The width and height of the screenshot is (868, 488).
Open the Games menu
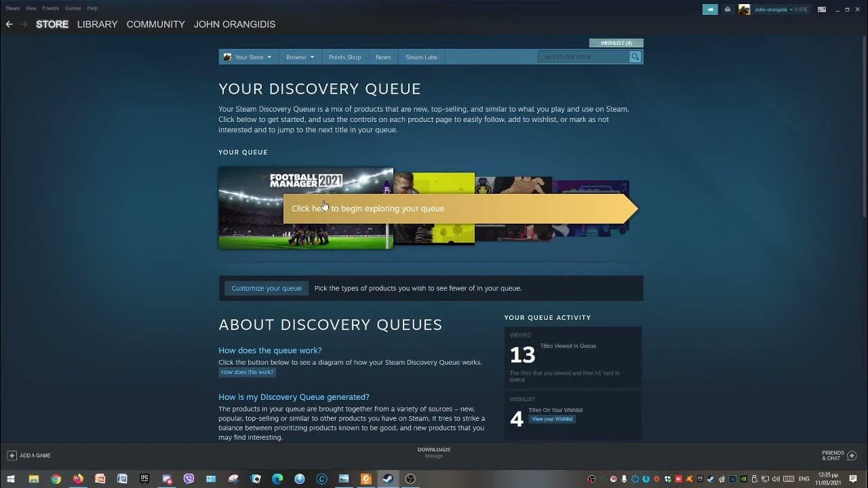[73, 8]
